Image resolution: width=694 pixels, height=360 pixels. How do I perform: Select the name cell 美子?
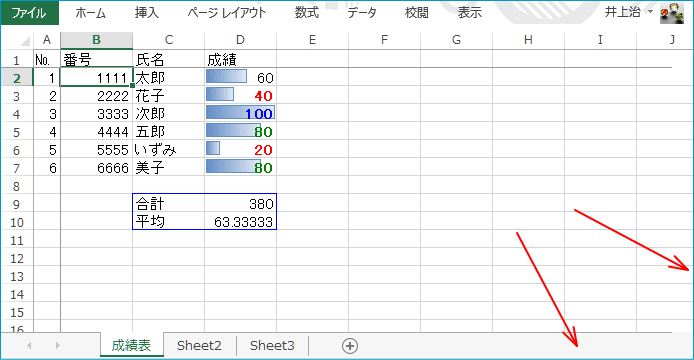pyautogui.click(x=169, y=168)
